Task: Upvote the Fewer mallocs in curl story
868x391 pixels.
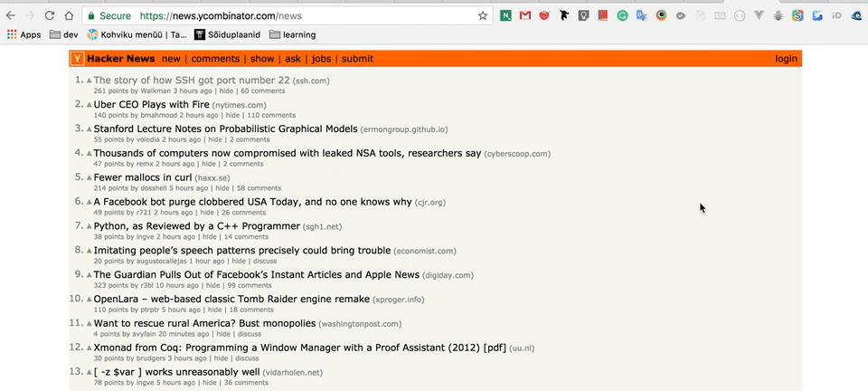Action: tap(90, 178)
